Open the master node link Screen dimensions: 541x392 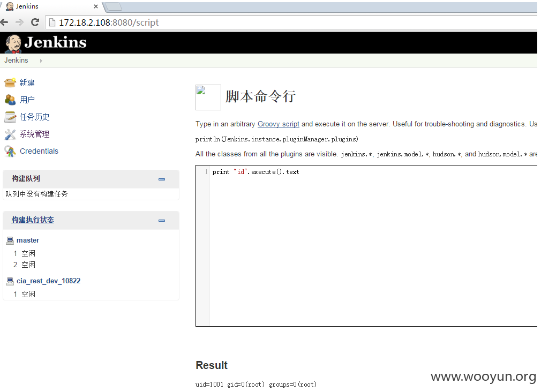(28, 240)
